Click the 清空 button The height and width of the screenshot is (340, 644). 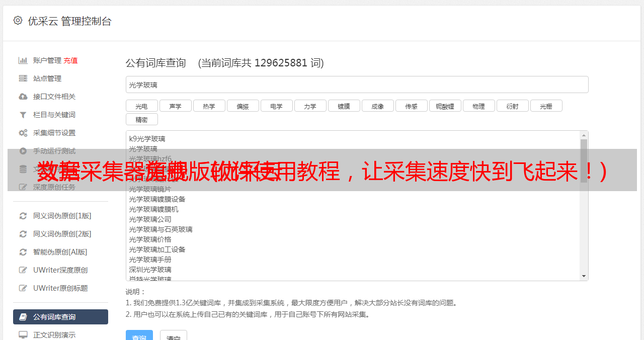pos(174,336)
